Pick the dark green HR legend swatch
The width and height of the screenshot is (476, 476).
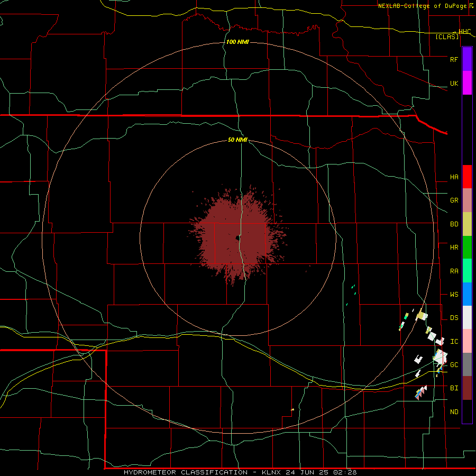click(x=467, y=248)
